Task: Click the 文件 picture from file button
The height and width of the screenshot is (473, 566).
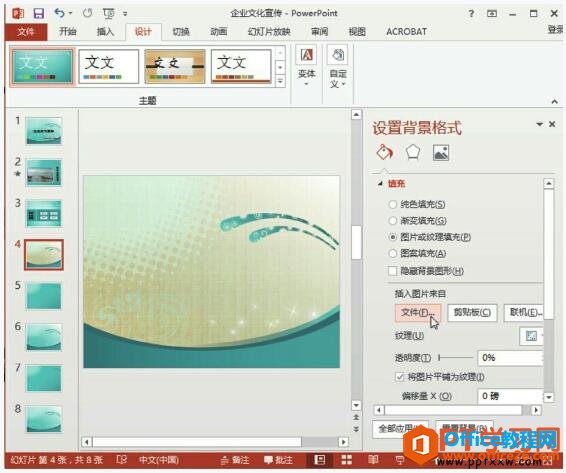Action: 418,312
